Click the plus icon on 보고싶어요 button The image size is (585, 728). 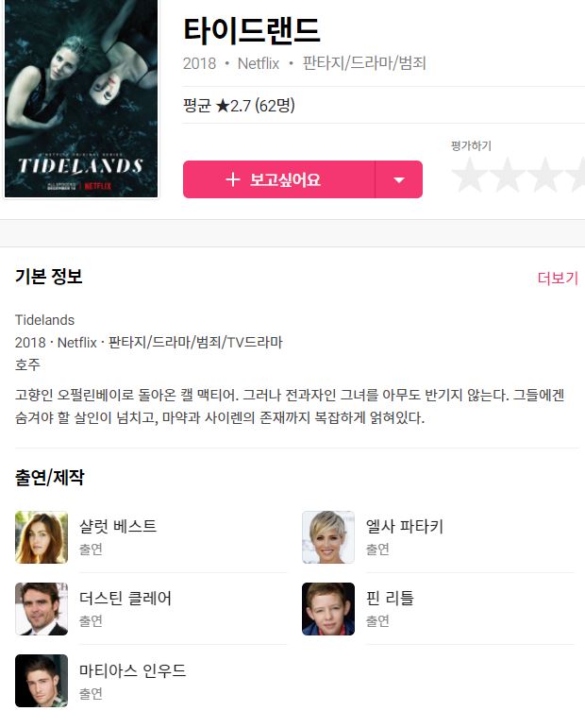[233, 179]
